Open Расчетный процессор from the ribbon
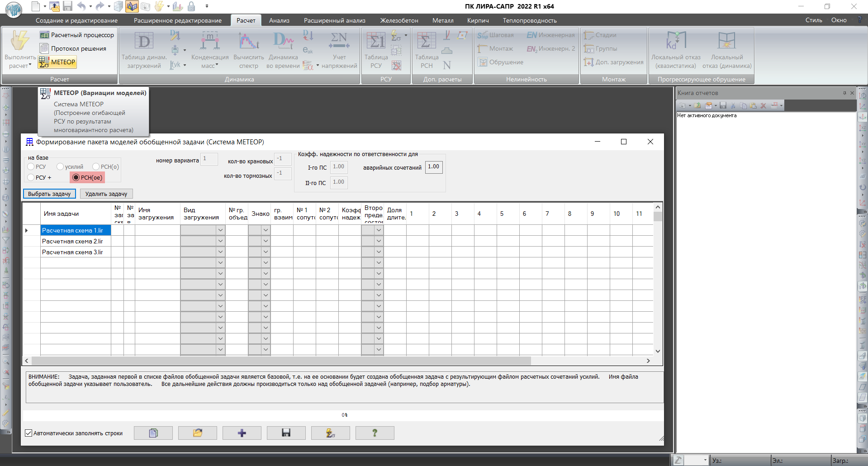 coord(77,35)
